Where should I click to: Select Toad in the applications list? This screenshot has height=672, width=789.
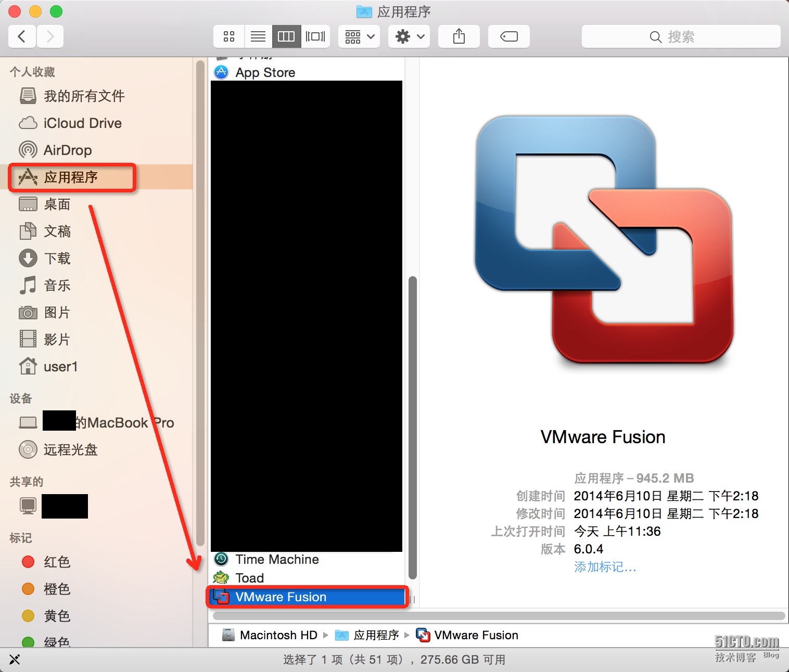click(x=307, y=578)
